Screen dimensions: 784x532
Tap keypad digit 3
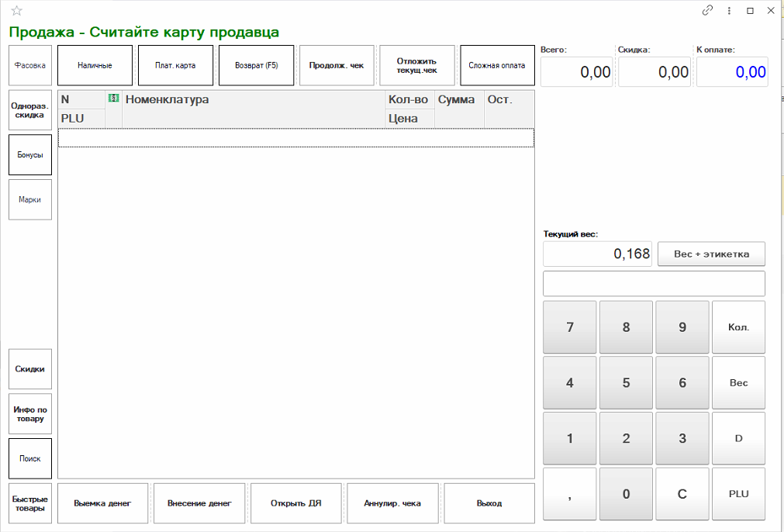pos(682,438)
